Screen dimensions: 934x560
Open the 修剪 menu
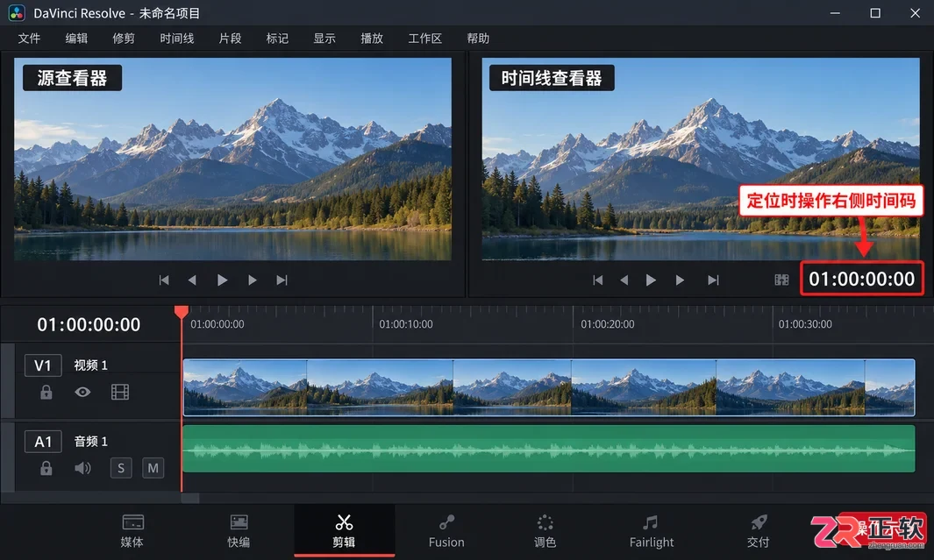tap(124, 39)
